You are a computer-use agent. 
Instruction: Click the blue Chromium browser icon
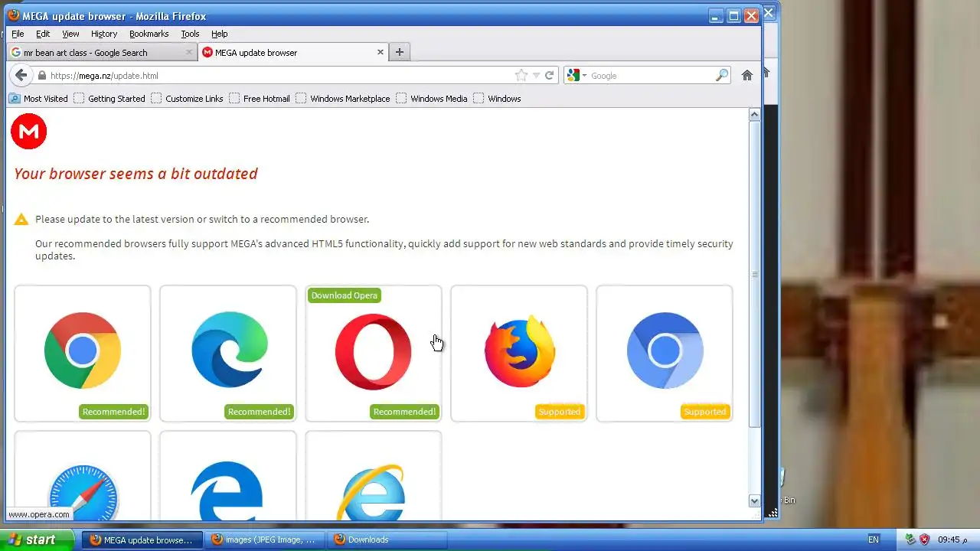coord(665,350)
